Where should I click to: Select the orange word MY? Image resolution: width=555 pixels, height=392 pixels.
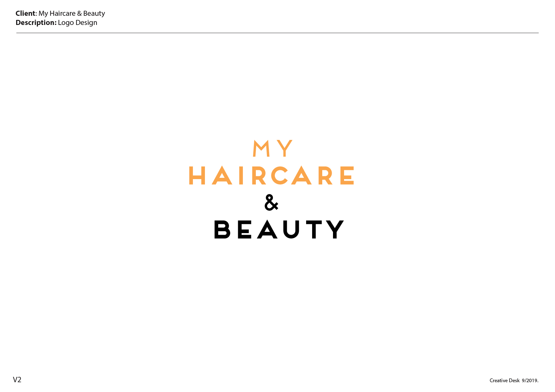pos(272,148)
